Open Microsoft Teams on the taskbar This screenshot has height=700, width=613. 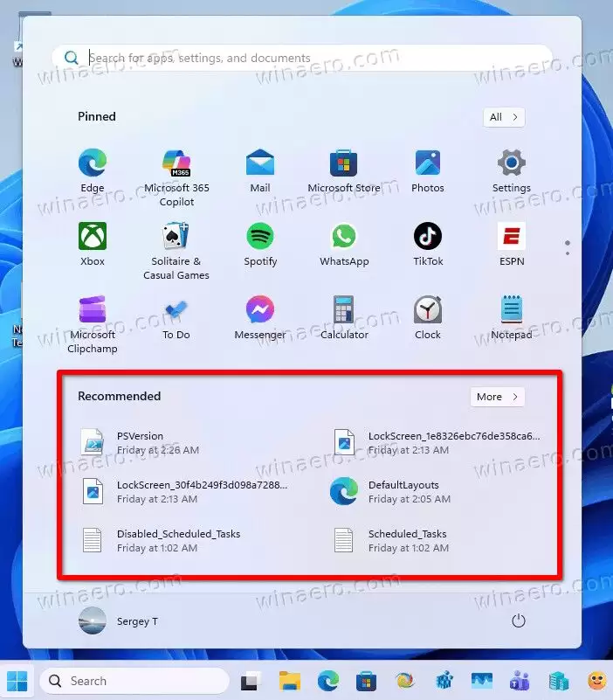(520, 682)
